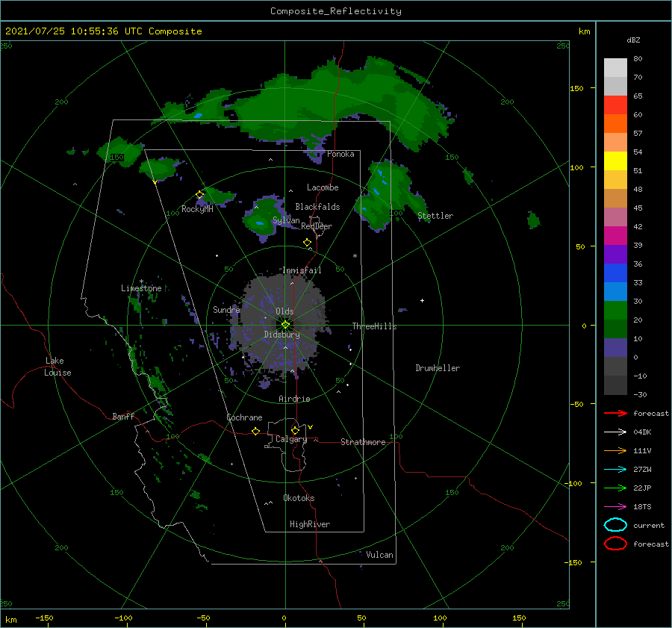The width and height of the screenshot is (672, 628).
Task: Click the red 65 dBZ color swatch
Action: (x=615, y=105)
